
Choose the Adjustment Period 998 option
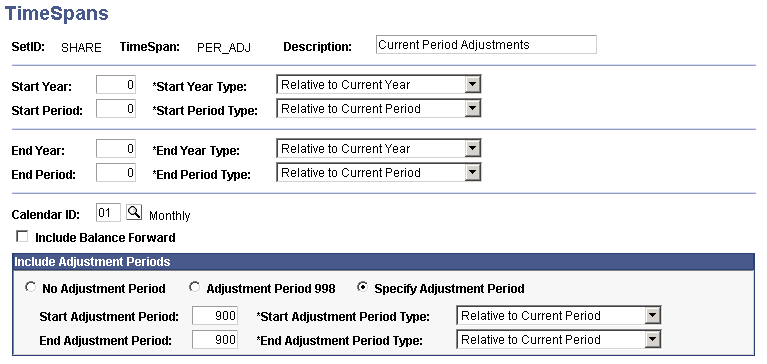point(195,288)
